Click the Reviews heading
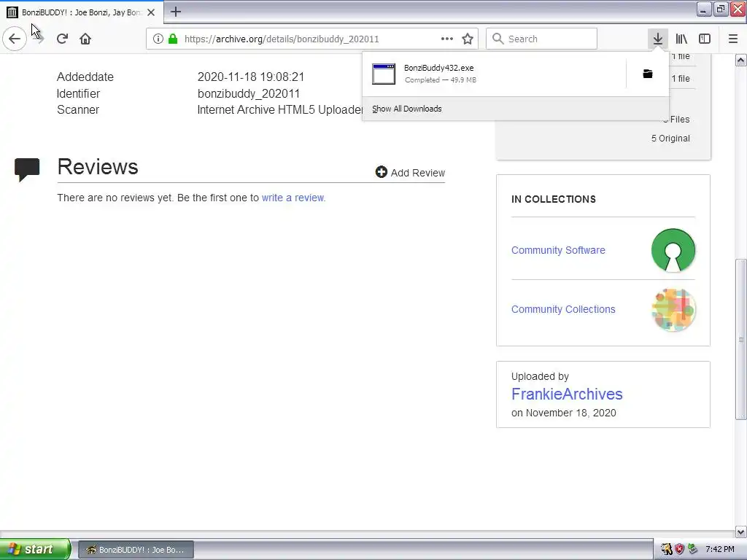This screenshot has width=747, height=560. (x=98, y=167)
